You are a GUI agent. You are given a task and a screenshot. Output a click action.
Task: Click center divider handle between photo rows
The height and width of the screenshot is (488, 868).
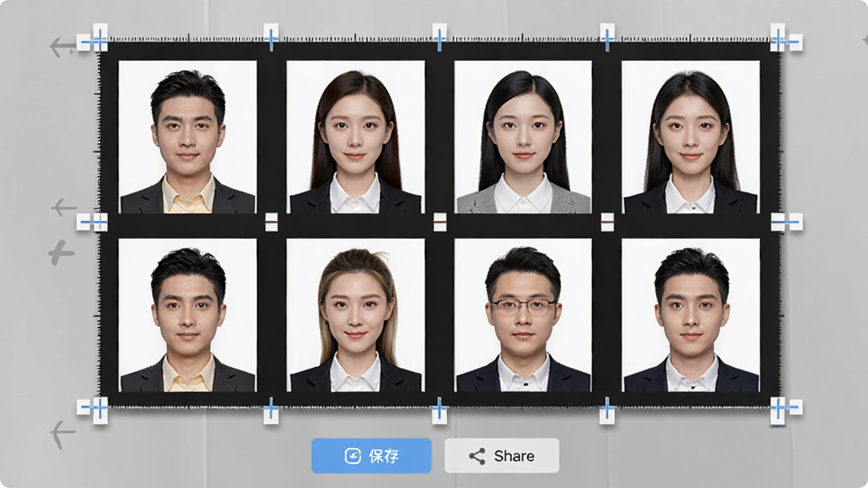click(x=440, y=223)
